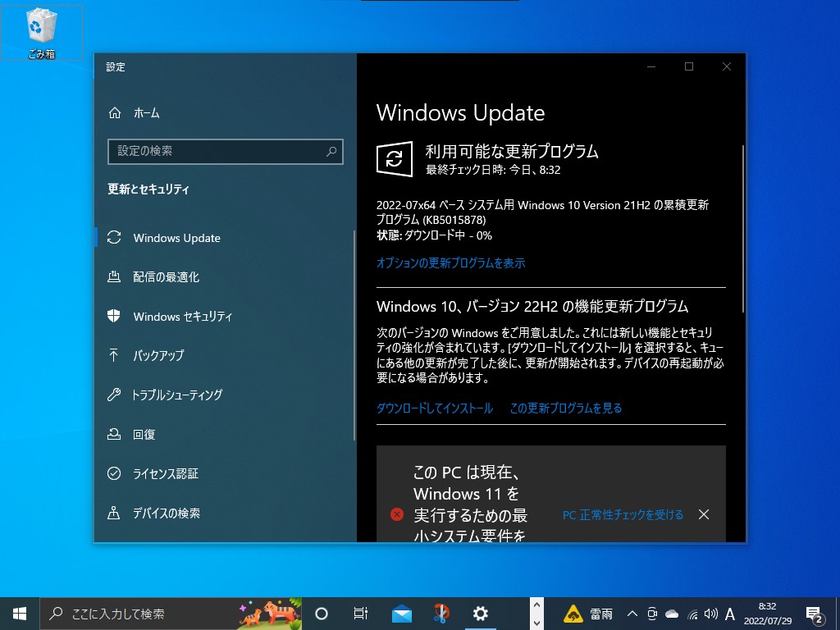The image size is (840, 630).
Task: Expand hidden system tray icons
Action: click(632, 613)
